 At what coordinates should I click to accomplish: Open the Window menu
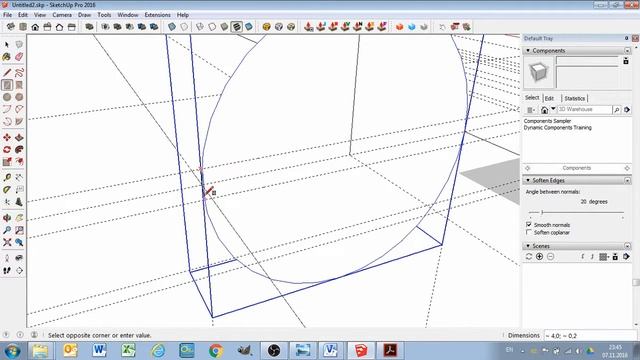coord(128,15)
